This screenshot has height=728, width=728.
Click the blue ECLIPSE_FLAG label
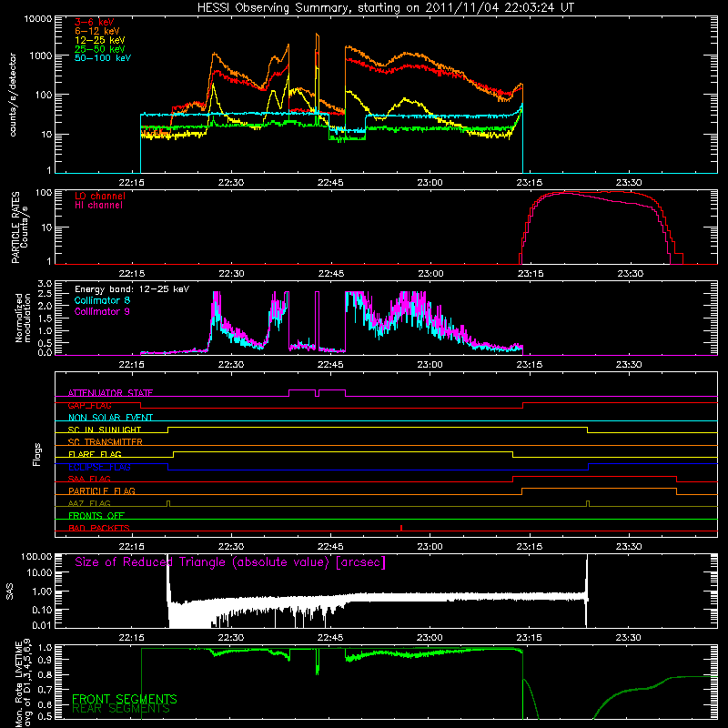click(99, 467)
